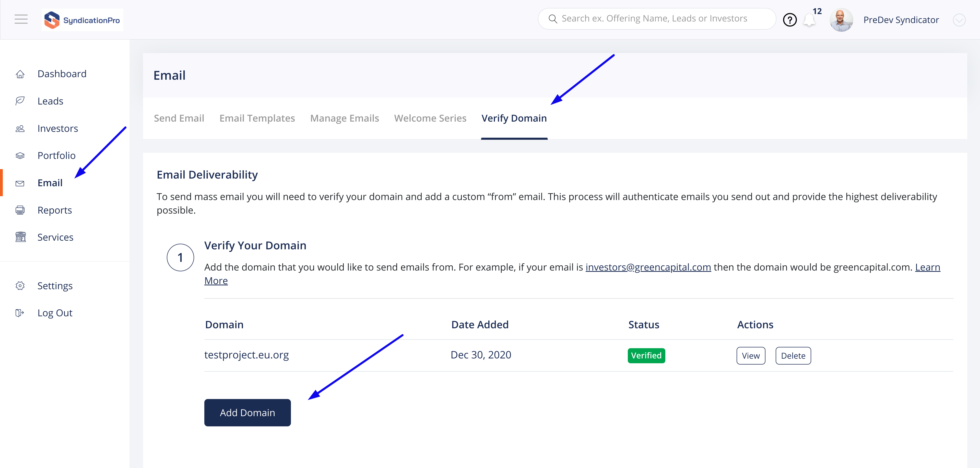View the testproject.eu.org domain
This screenshot has width=980, height=468.
(751, 356)
